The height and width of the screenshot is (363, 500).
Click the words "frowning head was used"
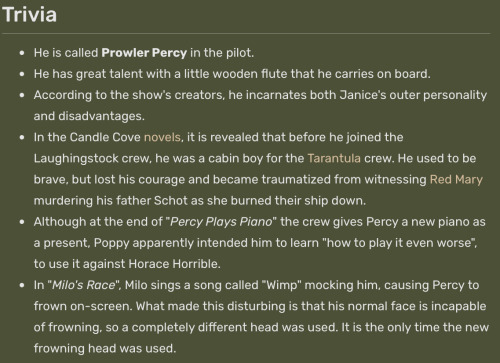pyautogui.click(x=103, y=349)
